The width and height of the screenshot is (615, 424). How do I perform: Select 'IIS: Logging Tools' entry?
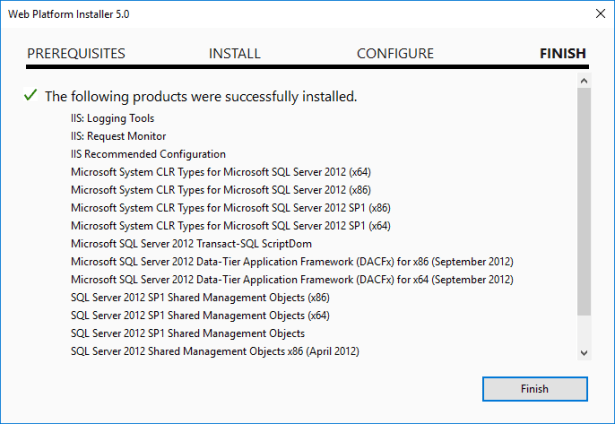[113, 118]
